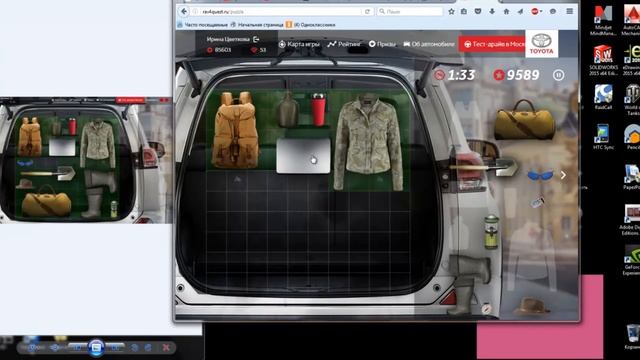Select the backpack placed in the trunk

pos(236,130)
